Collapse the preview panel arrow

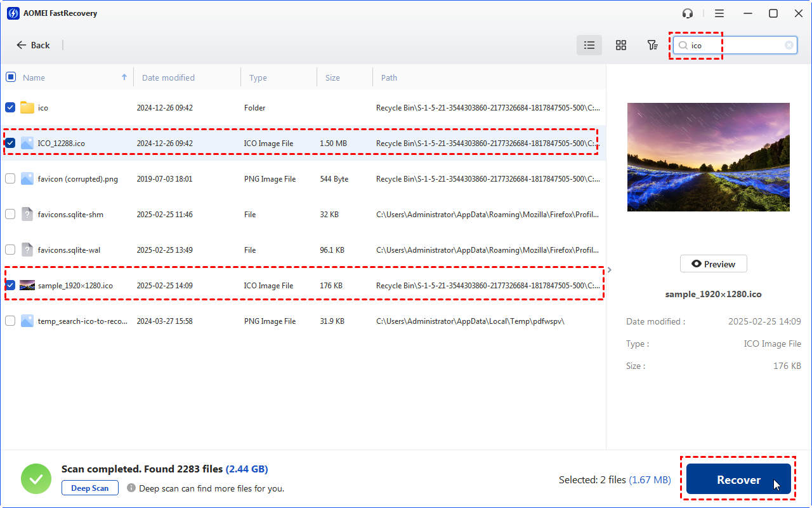609,270
